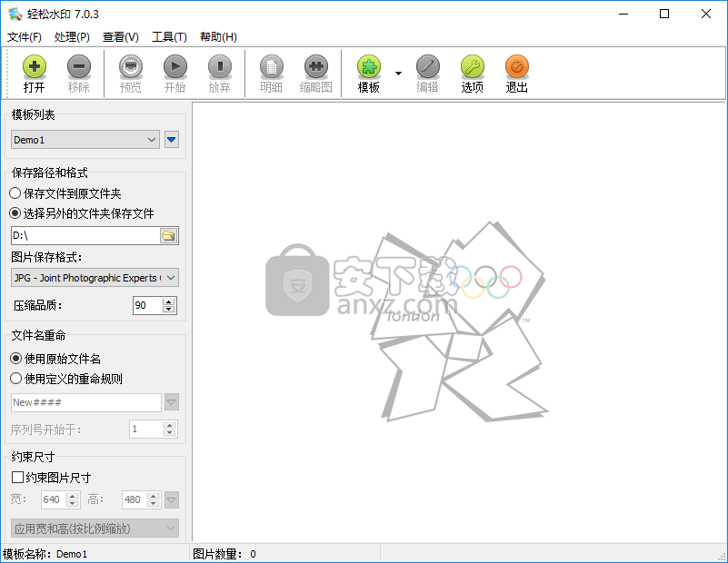Click the 高 field showing 480
The image size is (728, 563).
click(x=135, y=500)
